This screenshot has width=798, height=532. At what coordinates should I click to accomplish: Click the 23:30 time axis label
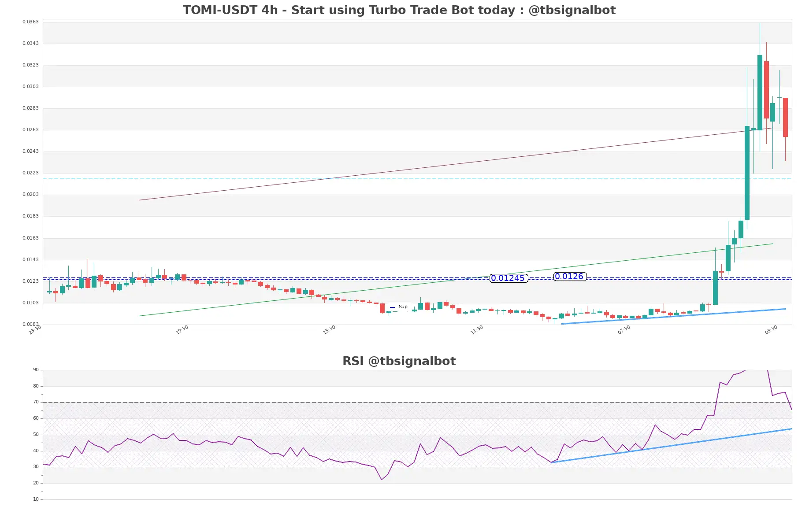35,330
